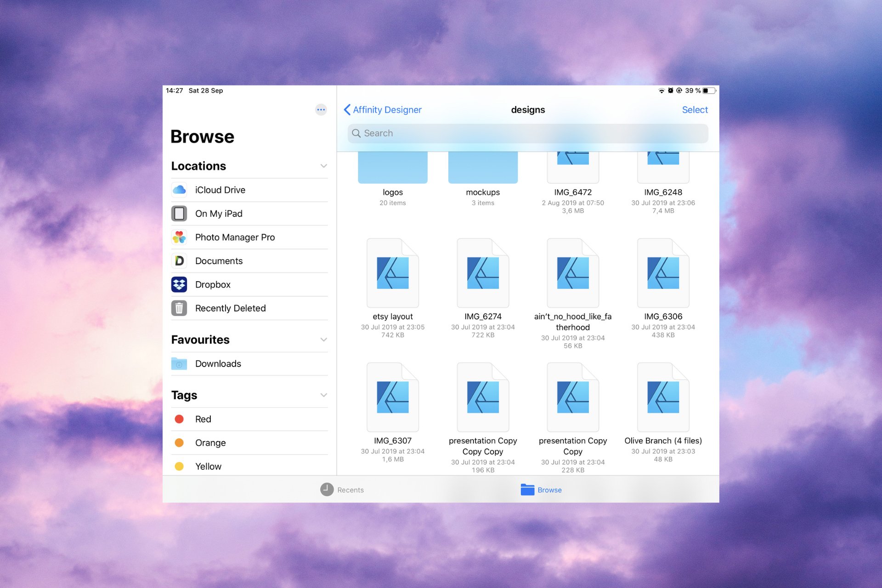Image resolution: width=882 pixels, height=588 pixels.
Task: Collapse the Tags section
Action: 323,395
